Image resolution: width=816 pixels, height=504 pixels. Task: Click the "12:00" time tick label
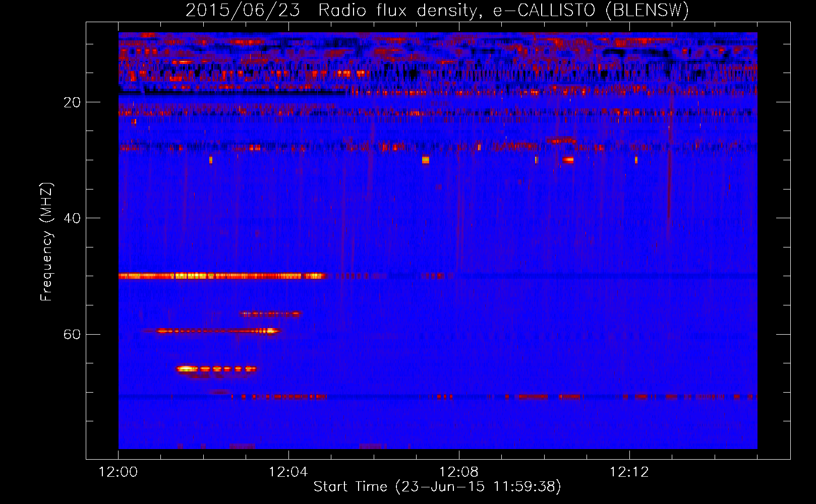tap(118, 472)
